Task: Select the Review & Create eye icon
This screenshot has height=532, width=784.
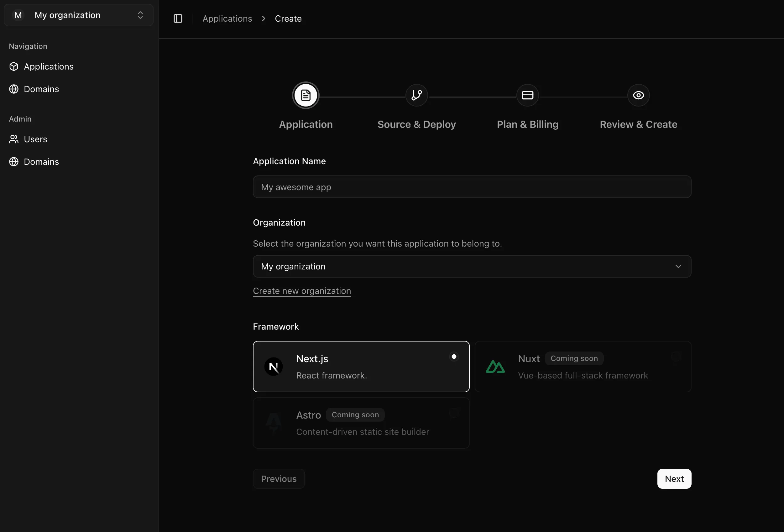Action: (638, 96)
